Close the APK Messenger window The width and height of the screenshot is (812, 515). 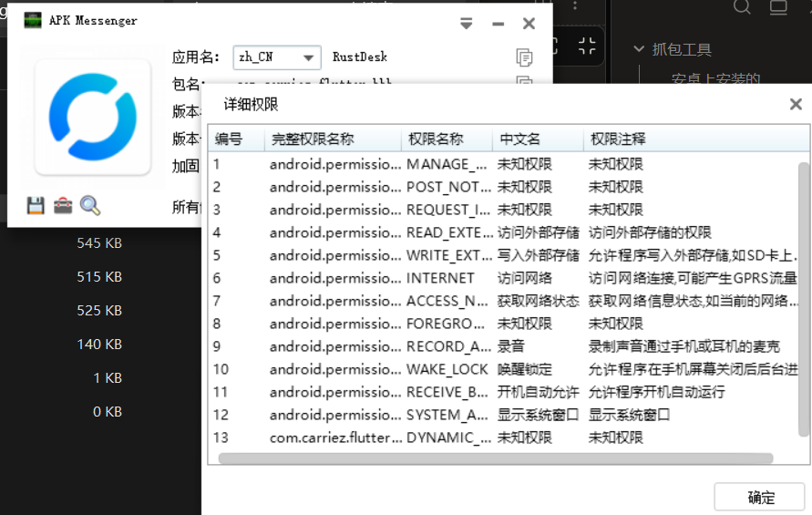tap(529, 24)
